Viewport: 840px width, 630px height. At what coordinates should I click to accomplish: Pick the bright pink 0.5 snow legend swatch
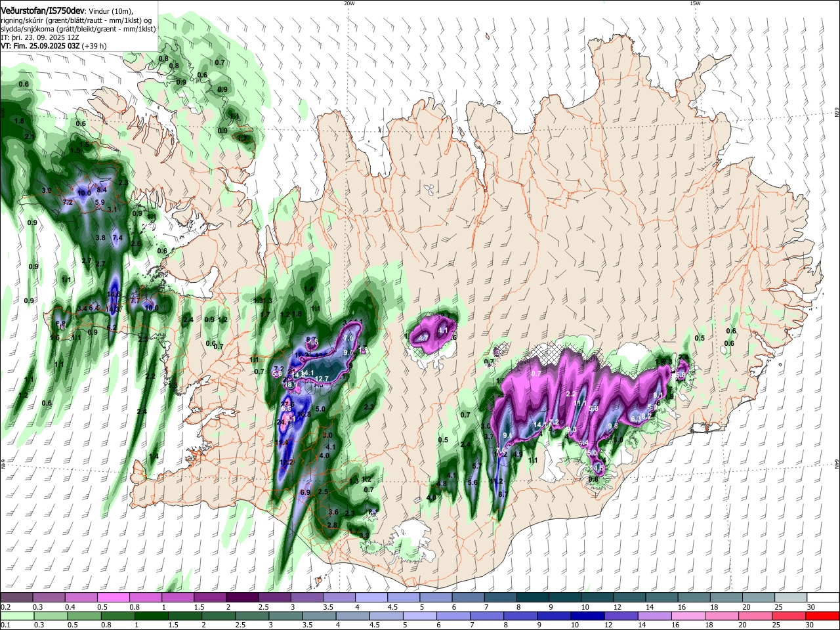point(114,598)
